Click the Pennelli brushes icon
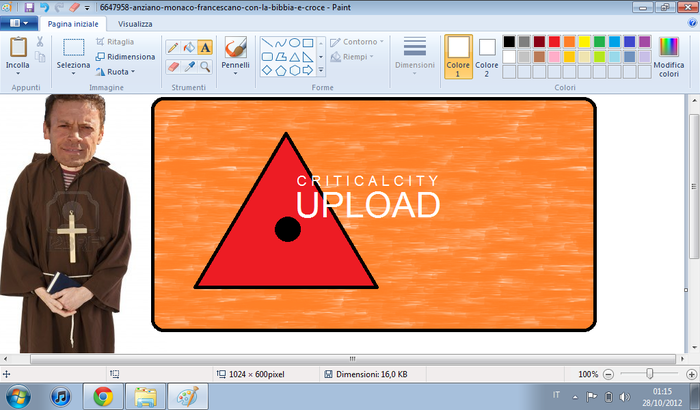Image resolution: width=700 pixels, height=410 pixels. point(235,47)
